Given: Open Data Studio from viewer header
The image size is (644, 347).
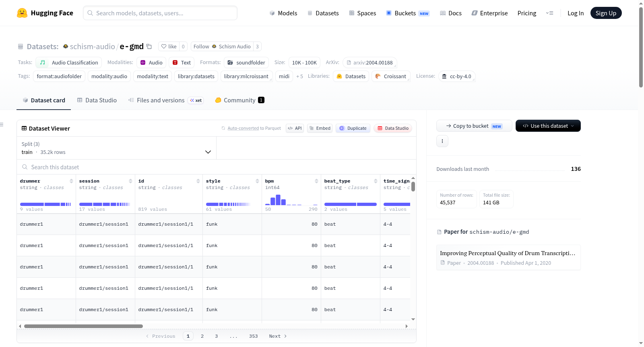Looking at the screenshot, I should coord(393,128).
